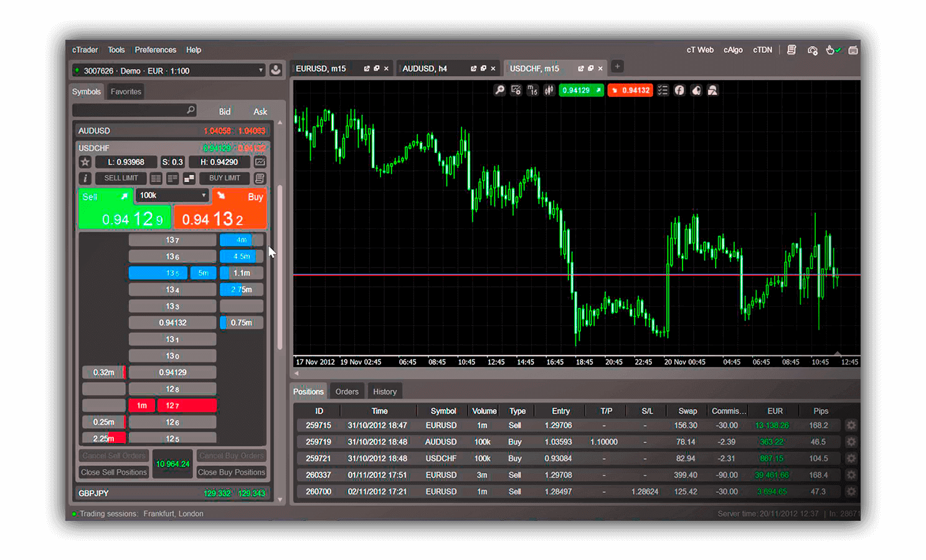The width and height of the screenshot is (926, 560).
Task: Share chart on Facebook icon
Action: pyautogui.click(x=679, y=90)
